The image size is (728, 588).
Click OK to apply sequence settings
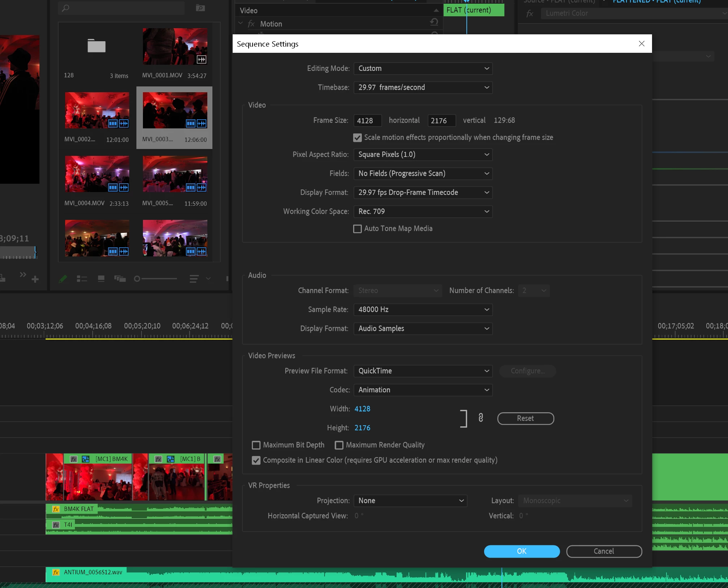(x=521, y=551)
